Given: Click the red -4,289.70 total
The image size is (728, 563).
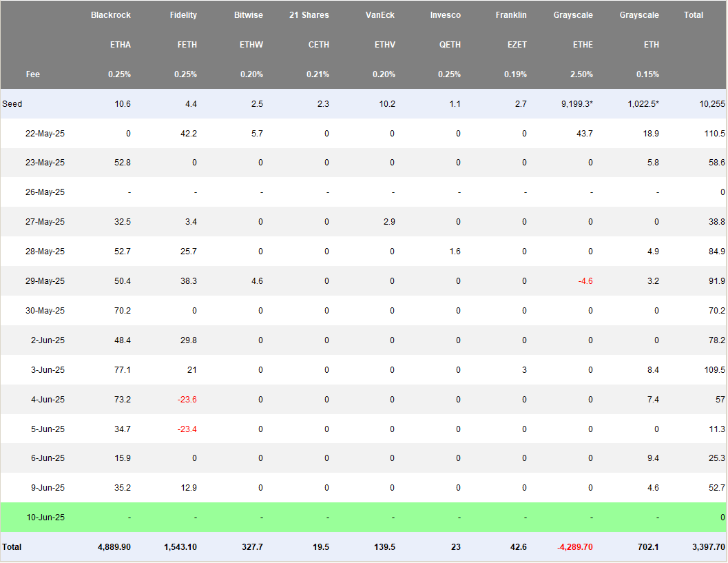Looking at the screenshot, I should 575,547.
